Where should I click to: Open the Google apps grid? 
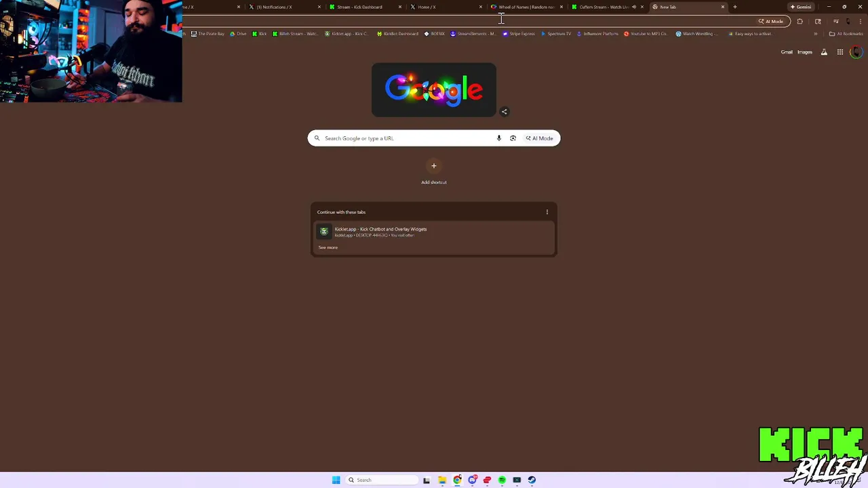[840, 52]
